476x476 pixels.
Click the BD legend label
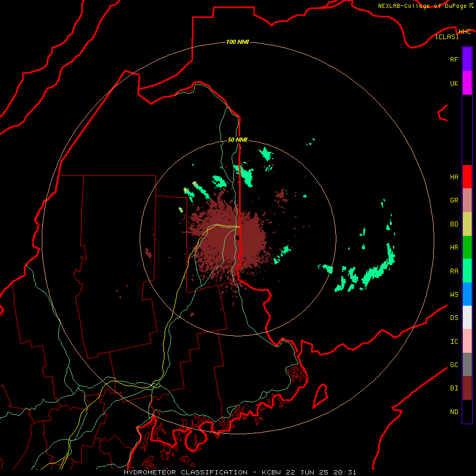coord(454,224)
